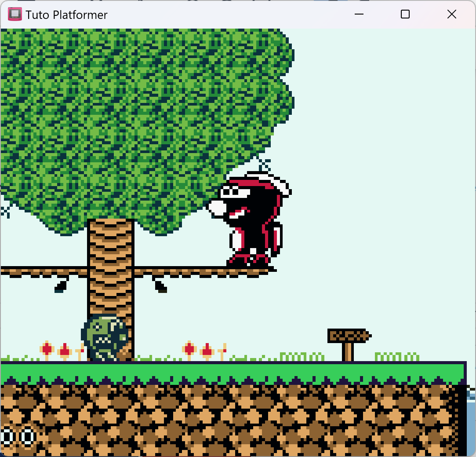
Task: Click the dark leaf under the left branch
Action: click(x=62, y=286)
